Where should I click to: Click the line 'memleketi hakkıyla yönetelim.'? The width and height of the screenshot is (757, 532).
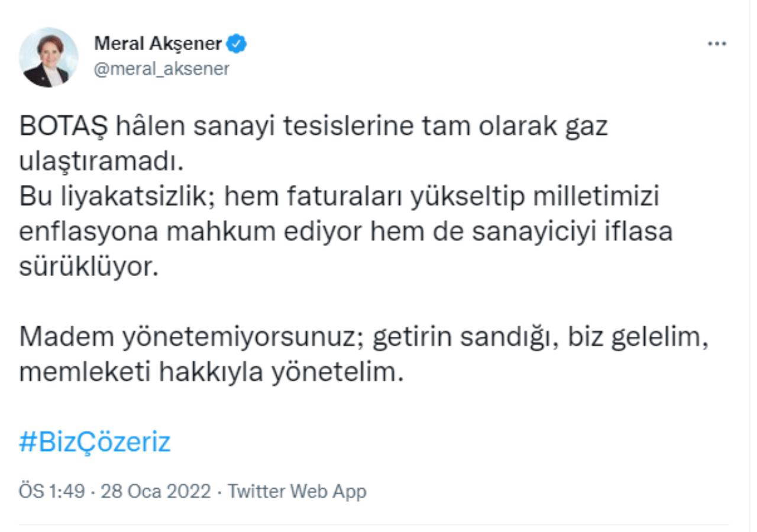[211, 372]
